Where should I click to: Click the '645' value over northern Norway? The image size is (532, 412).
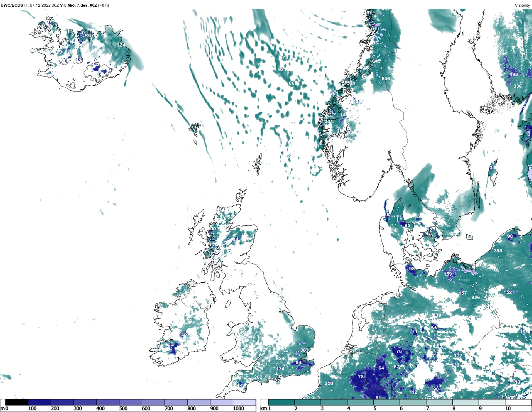(x=377, y=61)
